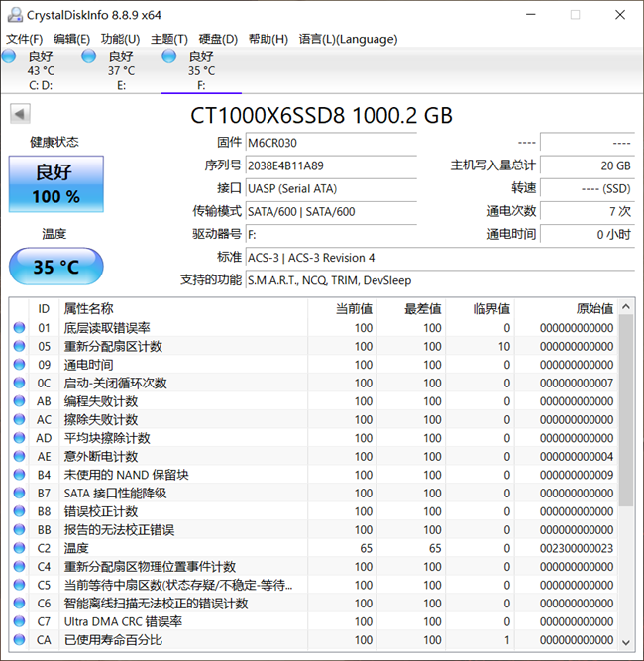Click the 35 °C temperature button
This screenshot has width=644, height=661.
[x=55, y=268]
